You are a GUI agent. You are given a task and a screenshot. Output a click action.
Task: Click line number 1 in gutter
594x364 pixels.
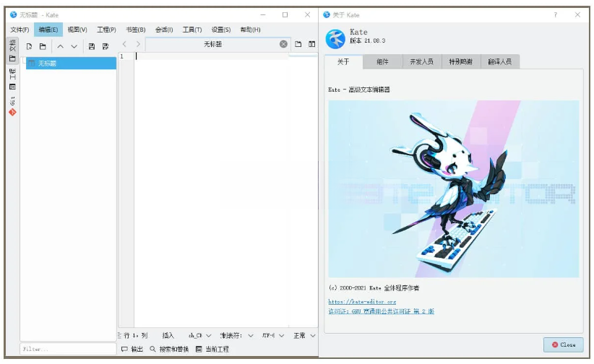121,56
